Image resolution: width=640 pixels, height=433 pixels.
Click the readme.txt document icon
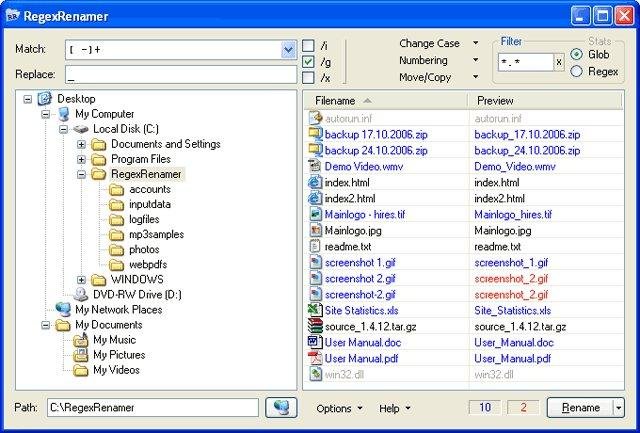(316, 246)
